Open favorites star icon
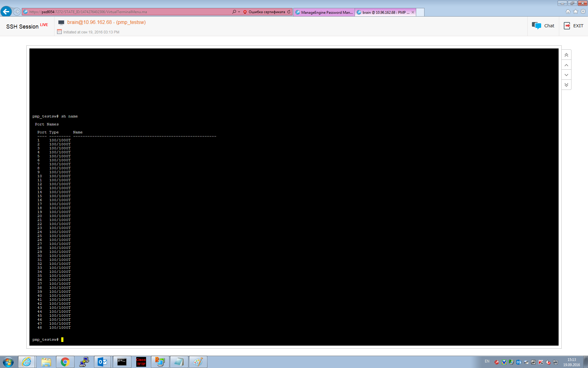The height and width of the screenshot is (368, 588). coord(575,12)
